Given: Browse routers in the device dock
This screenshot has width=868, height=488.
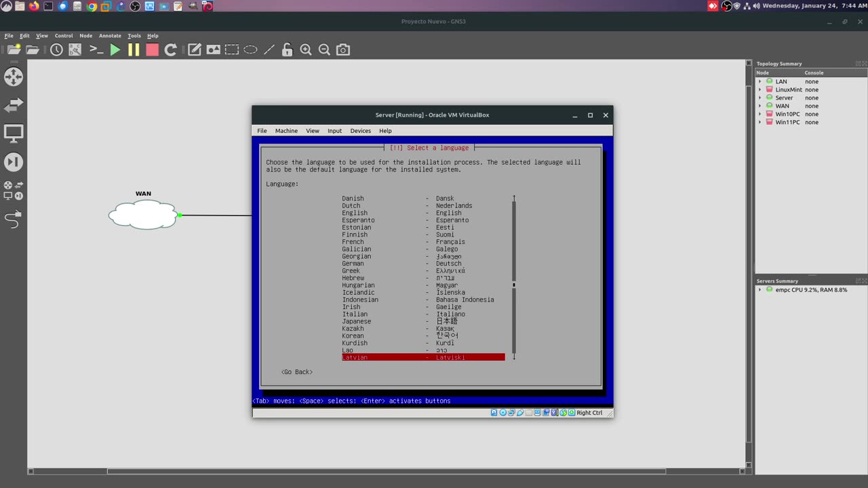Looking at the screenshot, I should 14,77.
